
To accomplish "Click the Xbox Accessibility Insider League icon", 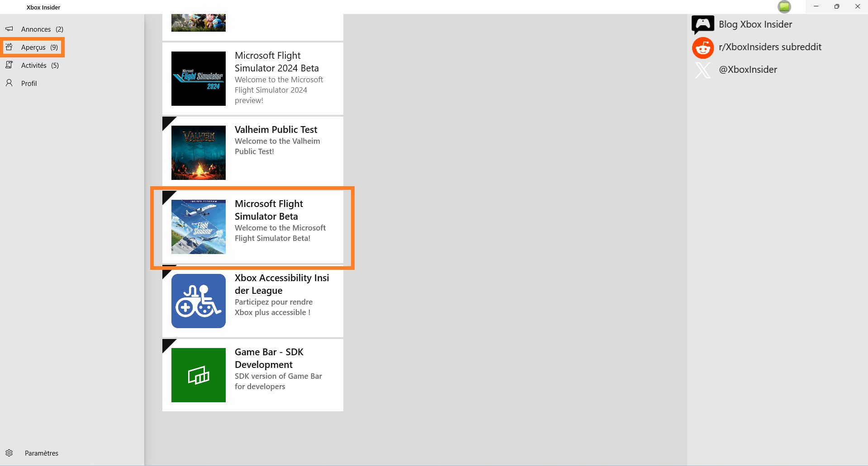I will point(199,301).
